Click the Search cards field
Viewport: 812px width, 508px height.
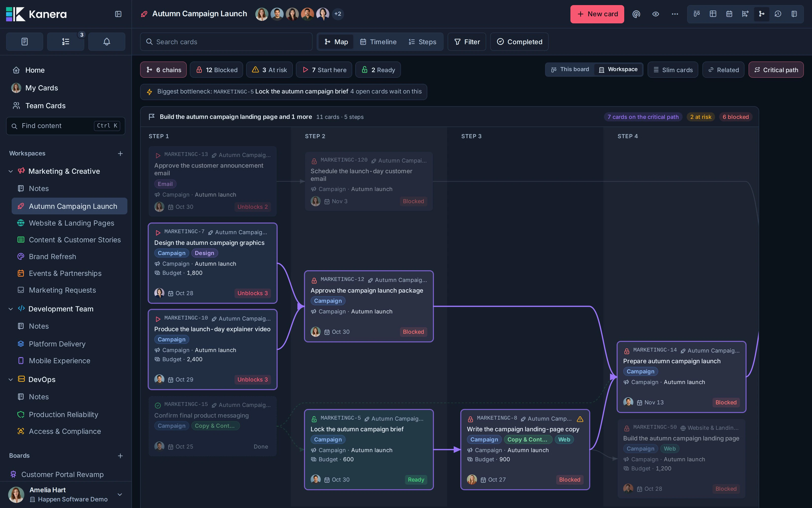click(226, 42)
